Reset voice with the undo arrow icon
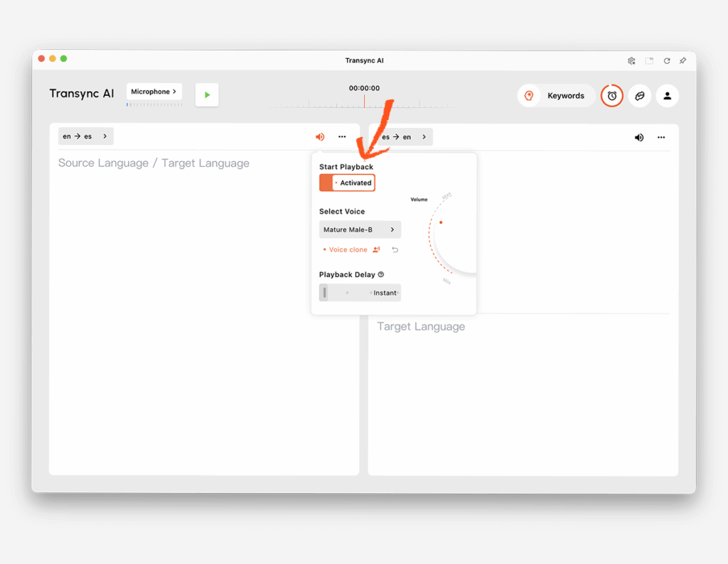728x564 pixels. pyautogui.click(x=395, y=249)
